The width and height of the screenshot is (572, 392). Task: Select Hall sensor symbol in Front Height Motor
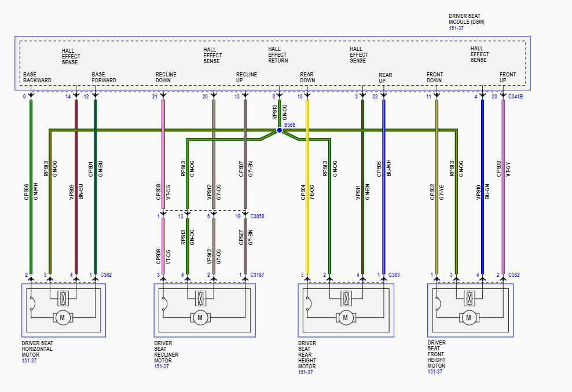[468, 298]
